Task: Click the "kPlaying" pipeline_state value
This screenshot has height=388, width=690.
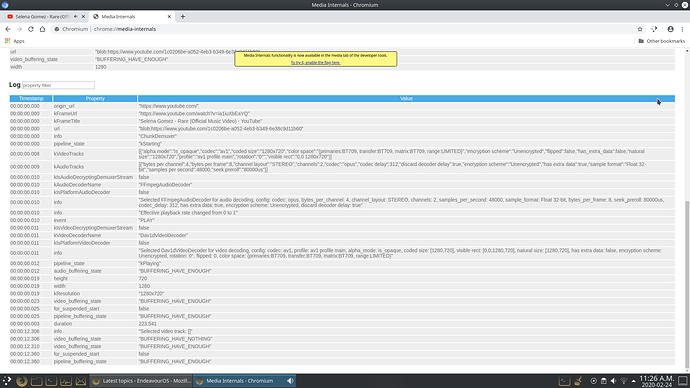Action: pyautogui.click(x=150, y=264)
